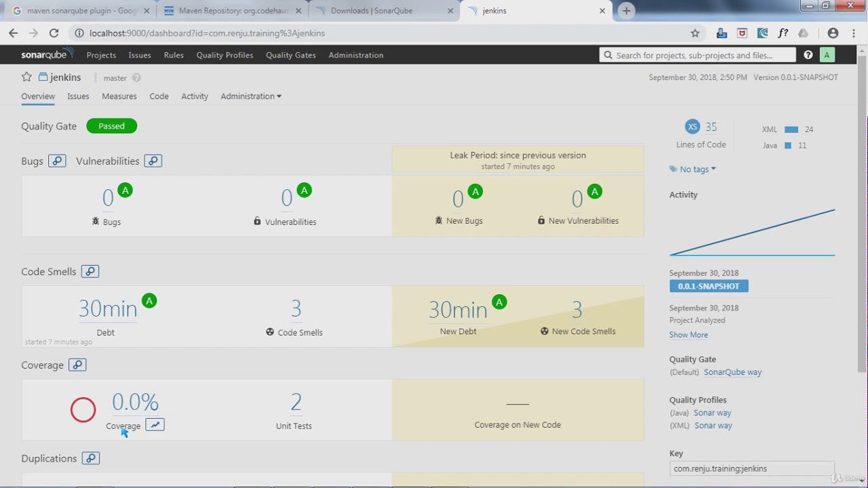Screen dimensions: 868x488
Task: Open the user avatar 'A' menu
Action: pos(827,55)
